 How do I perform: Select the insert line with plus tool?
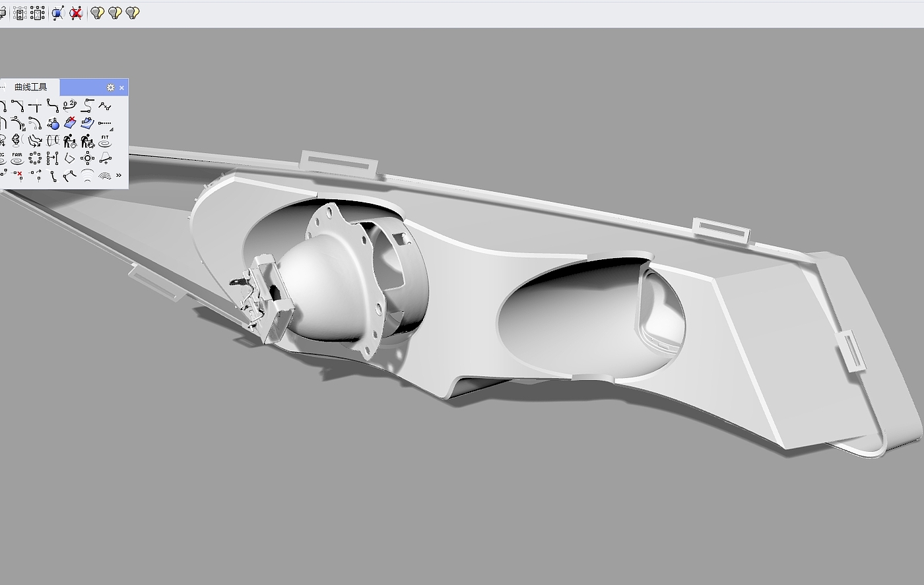pyautogui.click(x=105, y=158)
